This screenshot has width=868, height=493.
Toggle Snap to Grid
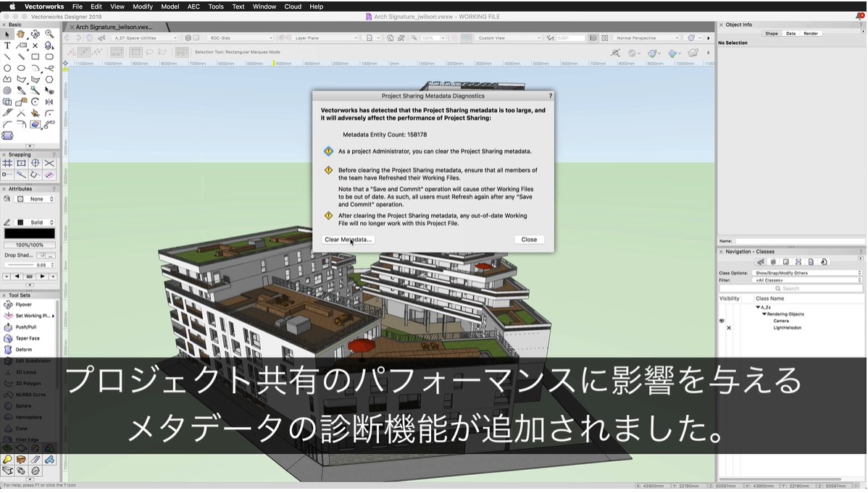point(7,163)
